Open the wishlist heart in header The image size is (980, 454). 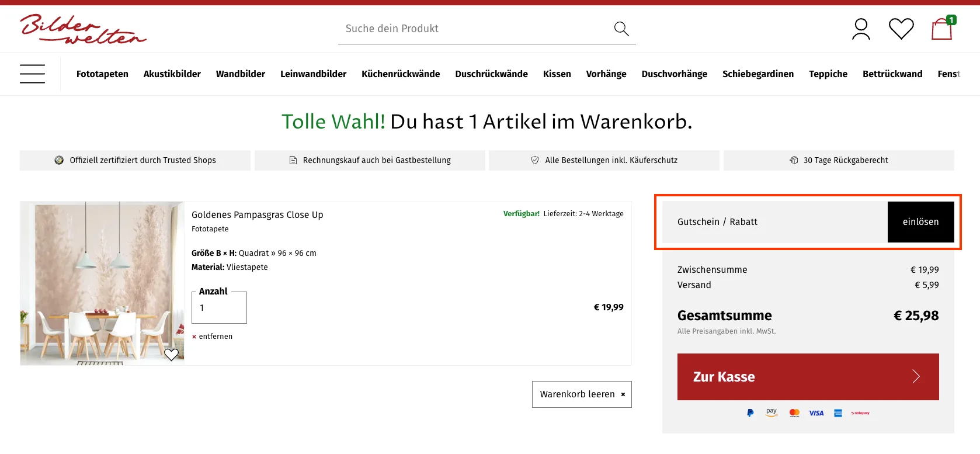(x=901, y=29)
